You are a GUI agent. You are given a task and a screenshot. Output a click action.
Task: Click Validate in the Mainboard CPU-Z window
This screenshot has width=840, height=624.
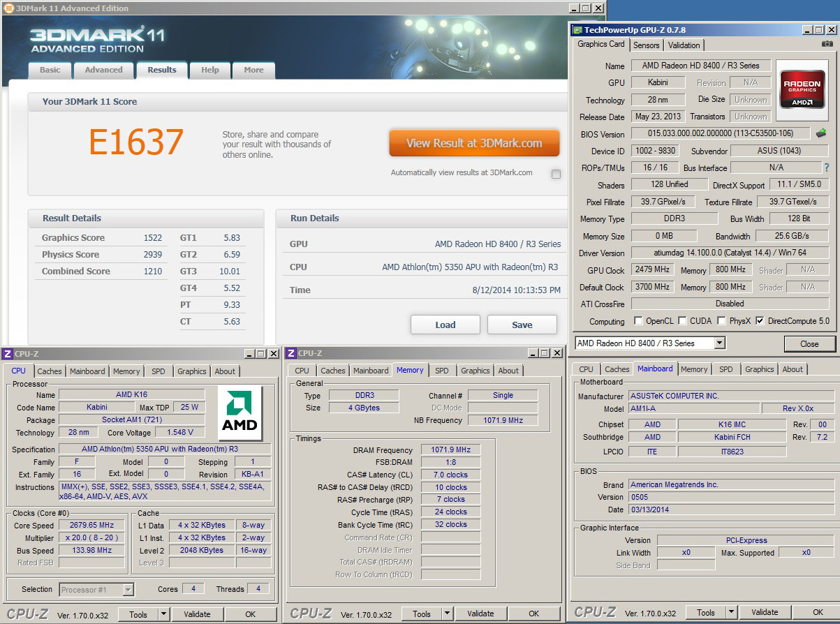764,612
